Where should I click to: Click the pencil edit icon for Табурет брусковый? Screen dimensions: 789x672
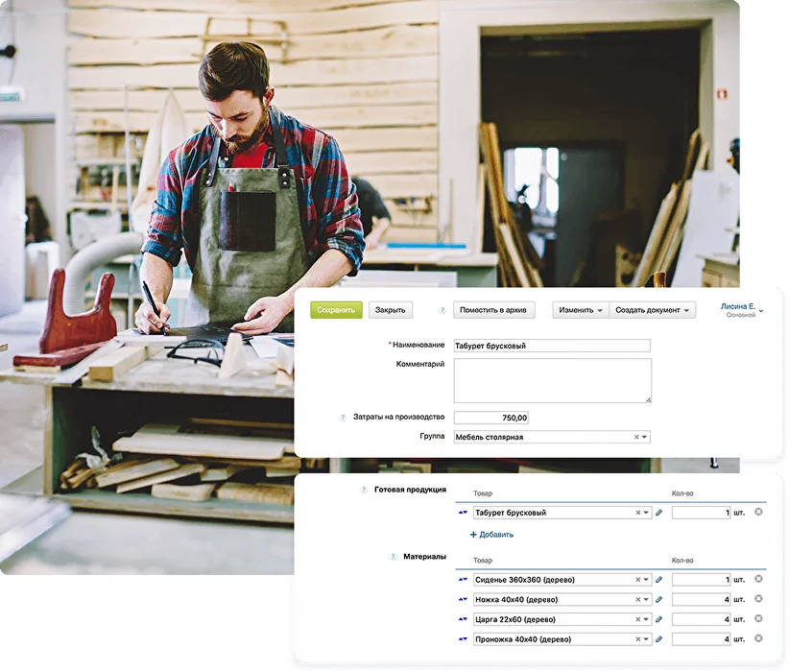click(658, 513)
